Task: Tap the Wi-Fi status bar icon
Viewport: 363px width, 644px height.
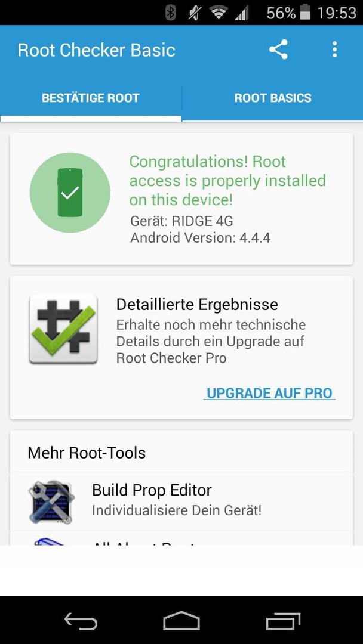Action: 219,13
